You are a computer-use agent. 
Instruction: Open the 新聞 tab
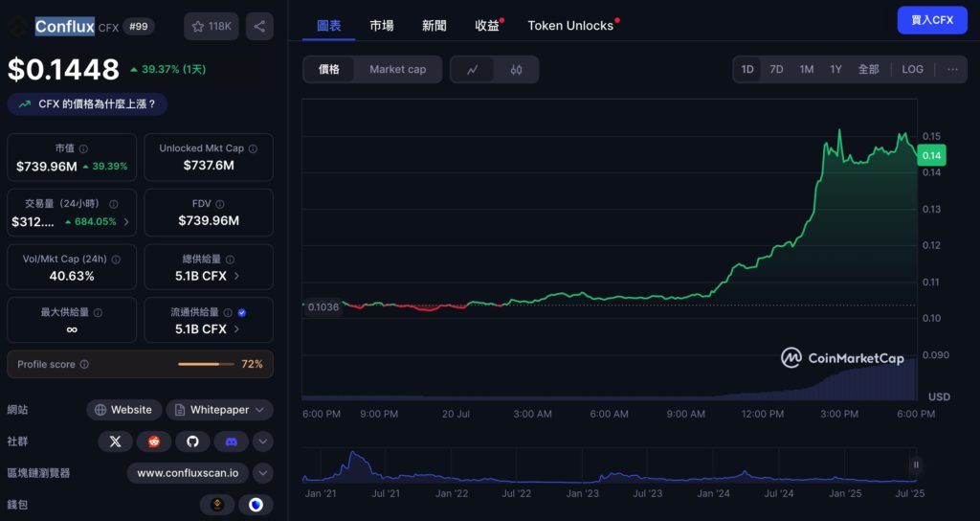tap(434, 26)
